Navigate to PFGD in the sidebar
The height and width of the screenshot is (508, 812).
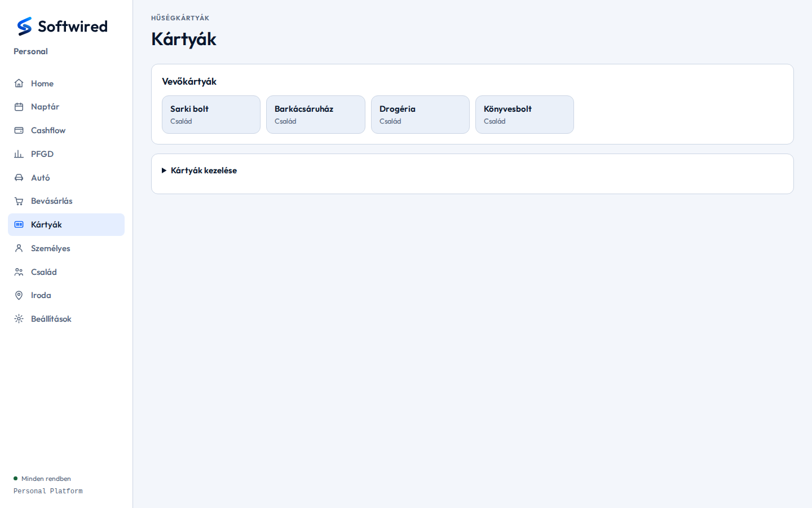(66, 154)
